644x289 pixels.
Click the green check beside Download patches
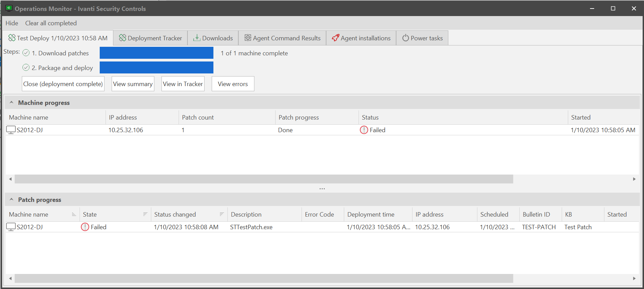(x=26, y=53)
